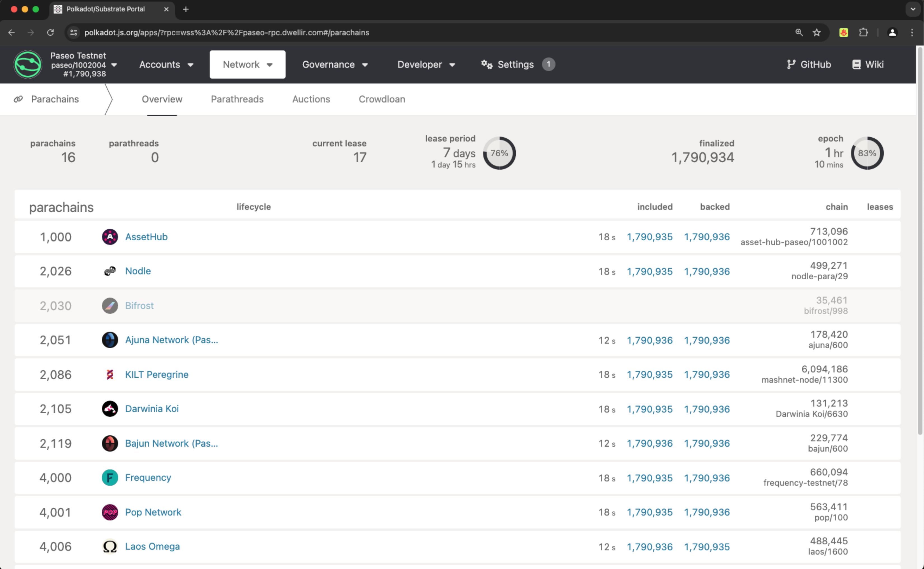The width and height of the screenshot is (924, 569).
Task: View site information icon in address bar
Action: 74,32
